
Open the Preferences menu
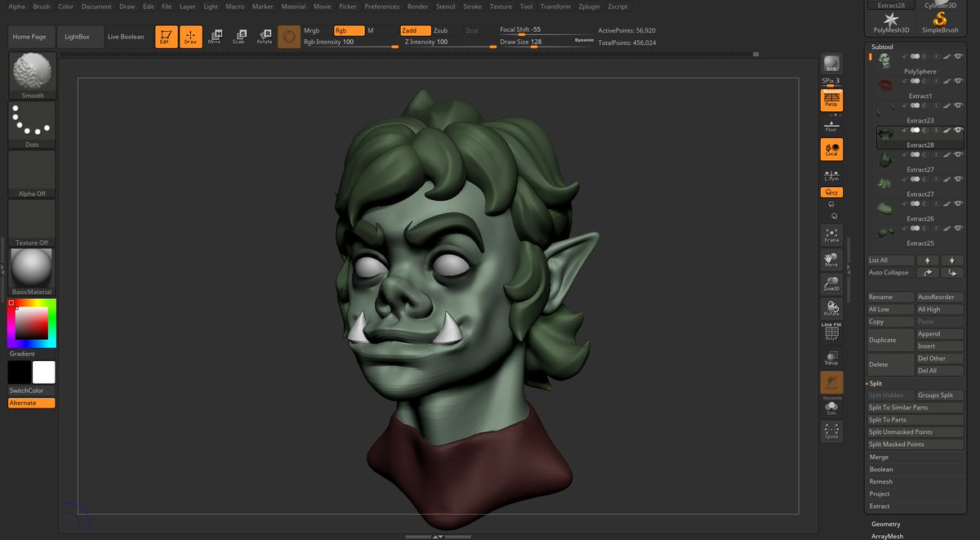pos(382,7)
